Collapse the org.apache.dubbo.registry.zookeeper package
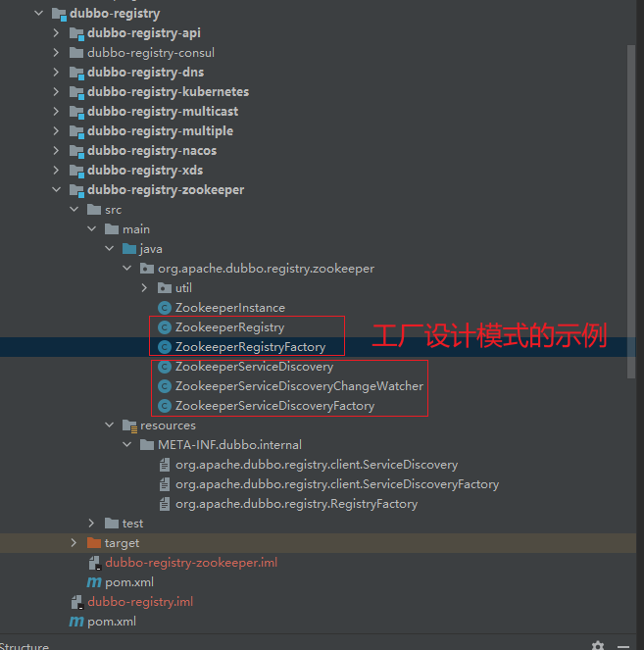The width and height of the screenshot is (644, 650). click(x=127, y=269)
